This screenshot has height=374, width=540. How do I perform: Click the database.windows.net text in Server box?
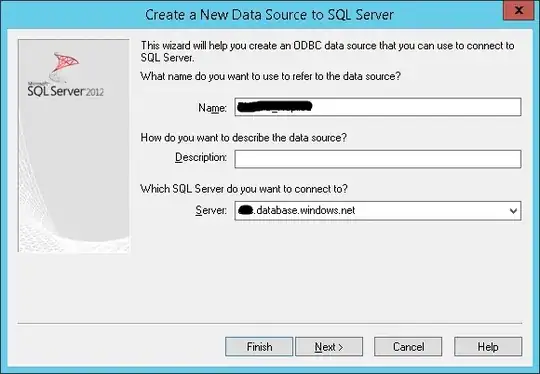pyautogui.click(x=304, y=210)
